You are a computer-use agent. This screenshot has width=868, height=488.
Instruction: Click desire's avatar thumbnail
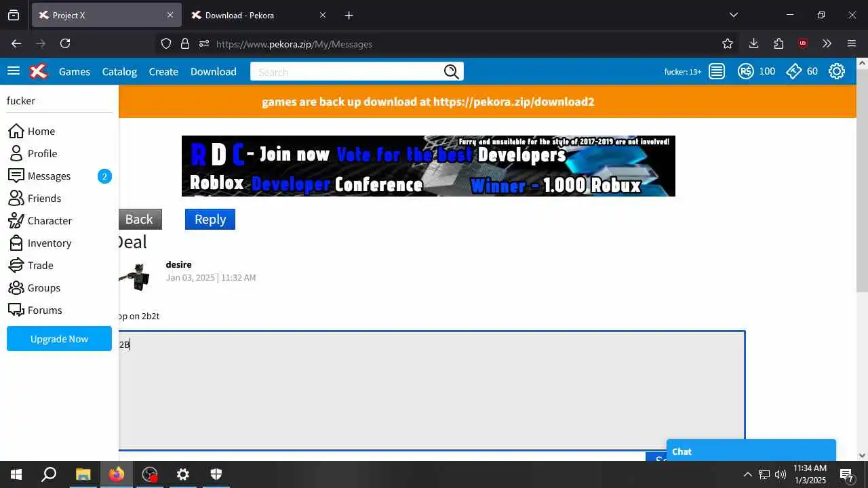click(136, 277)
